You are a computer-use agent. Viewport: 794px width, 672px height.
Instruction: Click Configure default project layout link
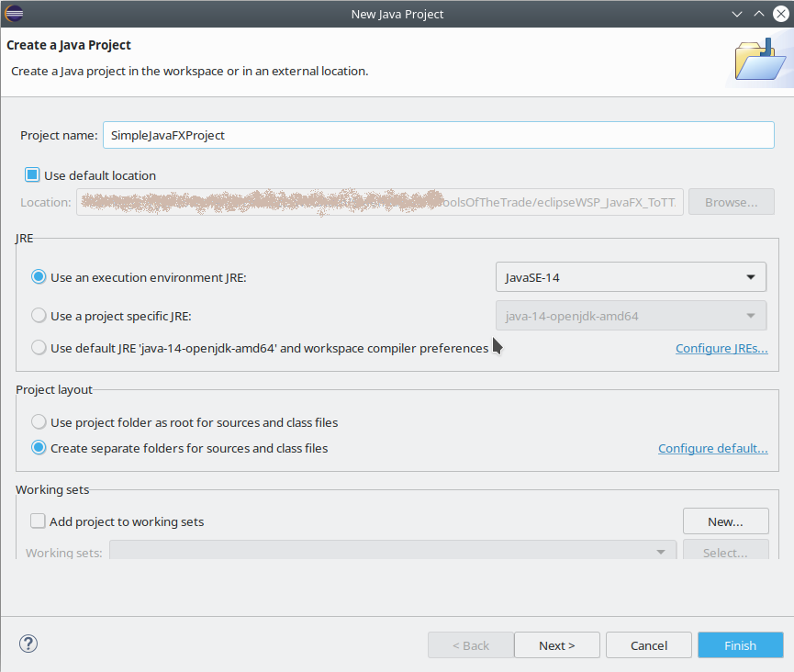712,449
